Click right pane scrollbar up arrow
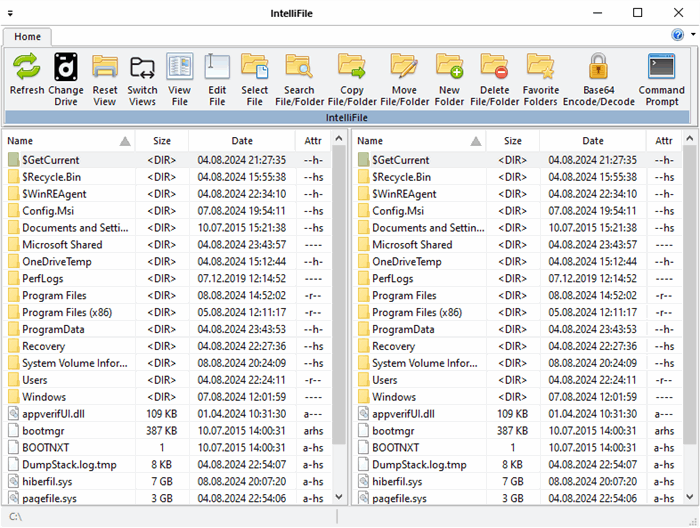This screenshot has width=700, height=528. click(x=690, y=138)
